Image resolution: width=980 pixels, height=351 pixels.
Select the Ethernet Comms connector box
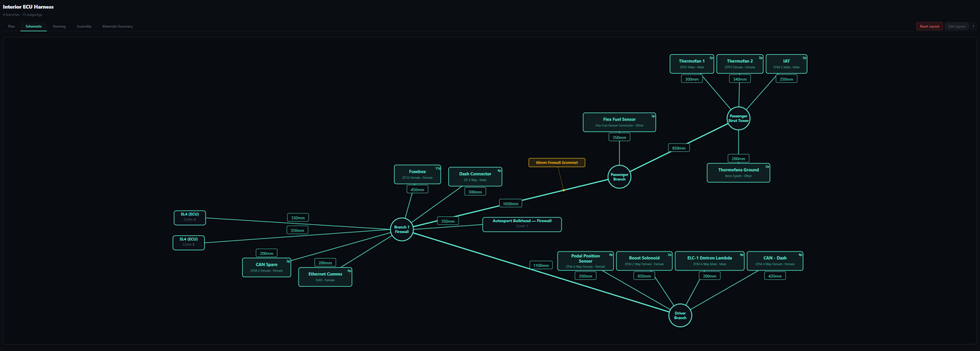pyautogui.click(x=326, y=276)
